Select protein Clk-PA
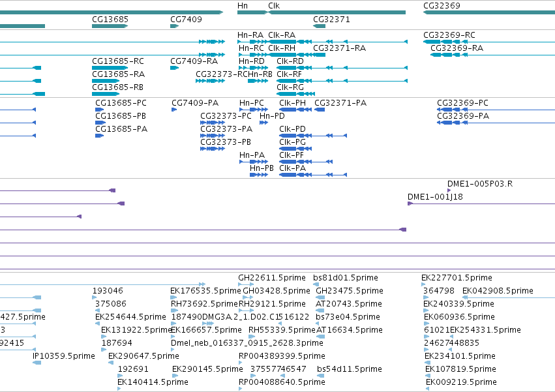The width and height of the screenshot is (555, 392). [x=292, y=168]
